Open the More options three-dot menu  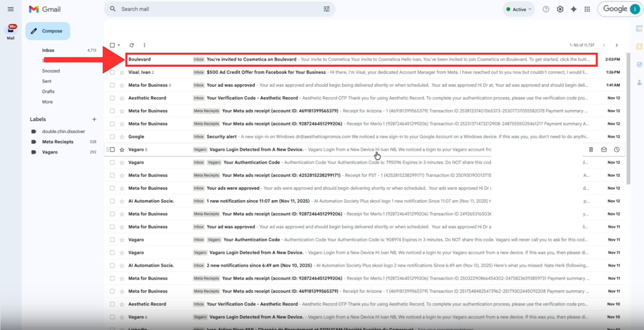click(144, 45)
